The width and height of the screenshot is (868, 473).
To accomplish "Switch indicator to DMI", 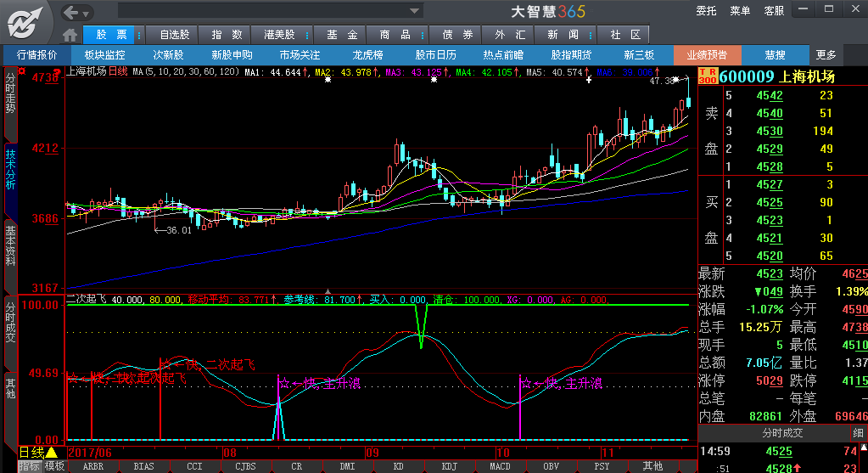I will click(x=347, y=466).
